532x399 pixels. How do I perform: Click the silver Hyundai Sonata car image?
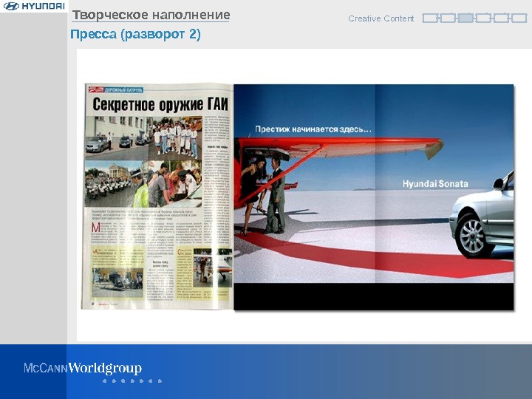click(x=482, y=217)
